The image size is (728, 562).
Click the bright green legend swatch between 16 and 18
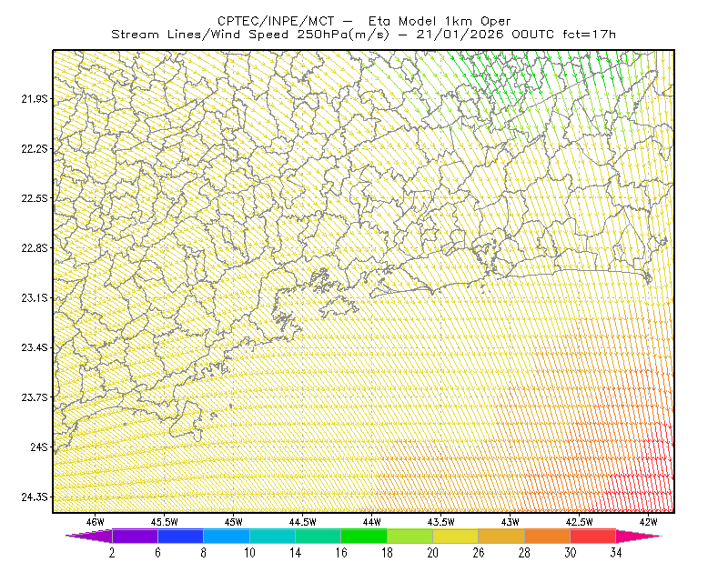[363, 536]
